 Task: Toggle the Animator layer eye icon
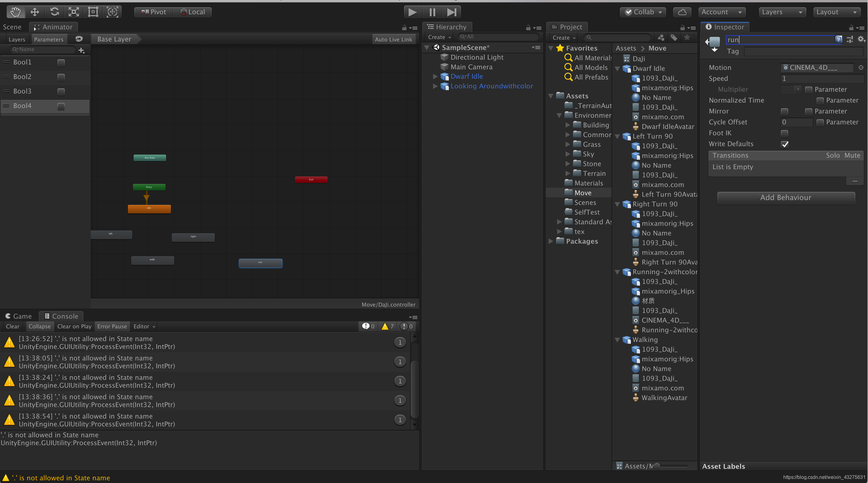click(79, 39)
